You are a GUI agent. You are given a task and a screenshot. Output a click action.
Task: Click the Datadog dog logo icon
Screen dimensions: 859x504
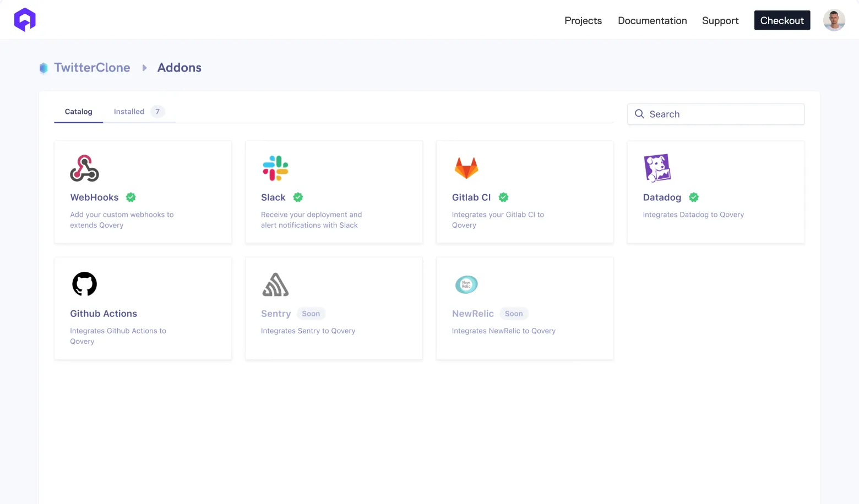657,168
